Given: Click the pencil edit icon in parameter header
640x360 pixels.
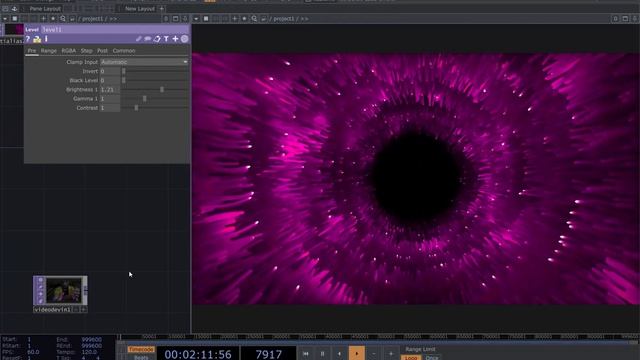Looking at the screenshot, I should tap(139, 39).
